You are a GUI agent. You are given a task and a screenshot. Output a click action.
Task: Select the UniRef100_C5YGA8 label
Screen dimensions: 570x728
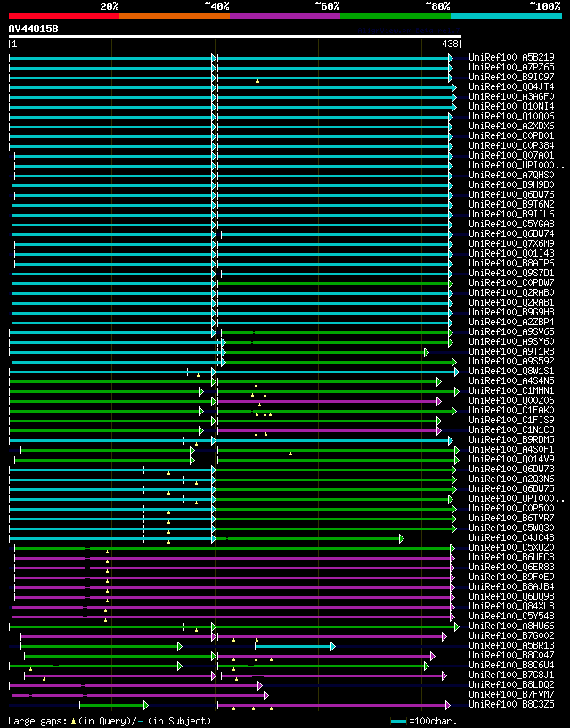pyautogui.click(x=511, y=224)
